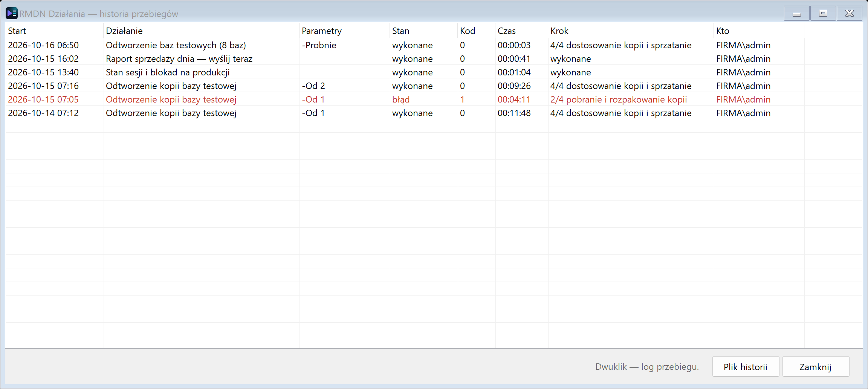This screenshot has width=868, height=389.
Task: Click the Krok column header
Action: tap(631, 31)
